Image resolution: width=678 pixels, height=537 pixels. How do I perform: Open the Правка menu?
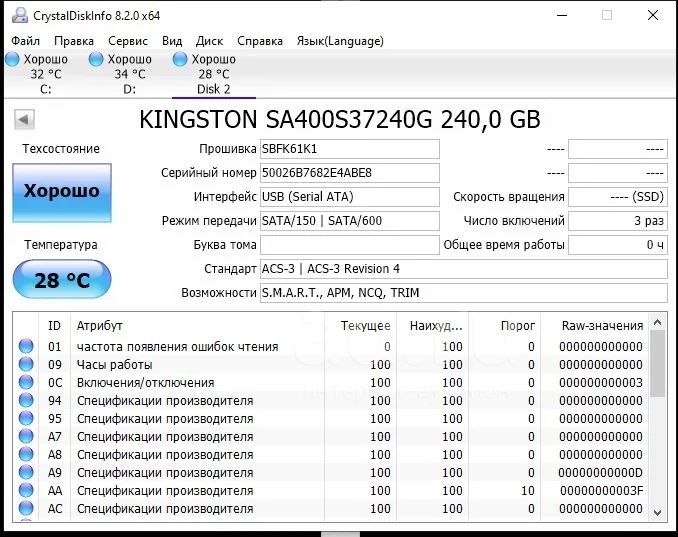pos(74,41)
